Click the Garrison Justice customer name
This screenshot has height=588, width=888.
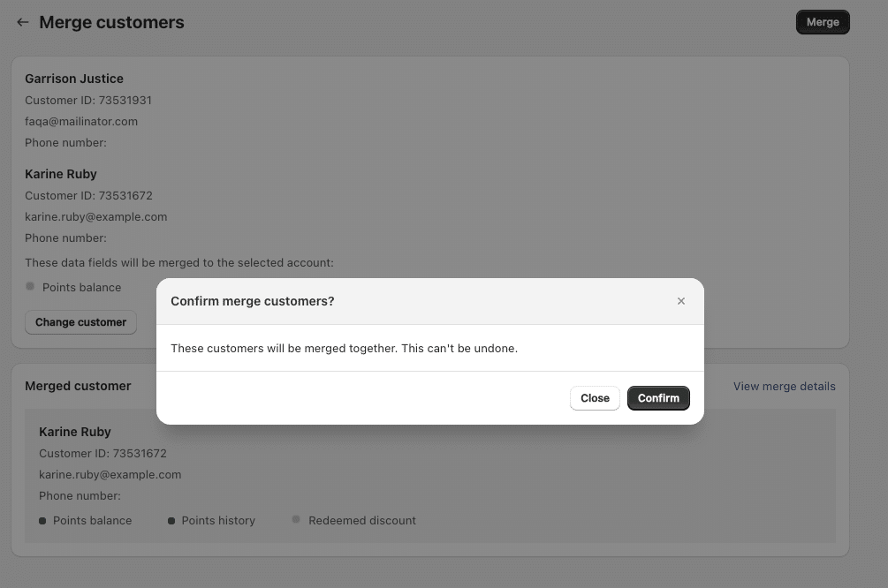point(74,79)
